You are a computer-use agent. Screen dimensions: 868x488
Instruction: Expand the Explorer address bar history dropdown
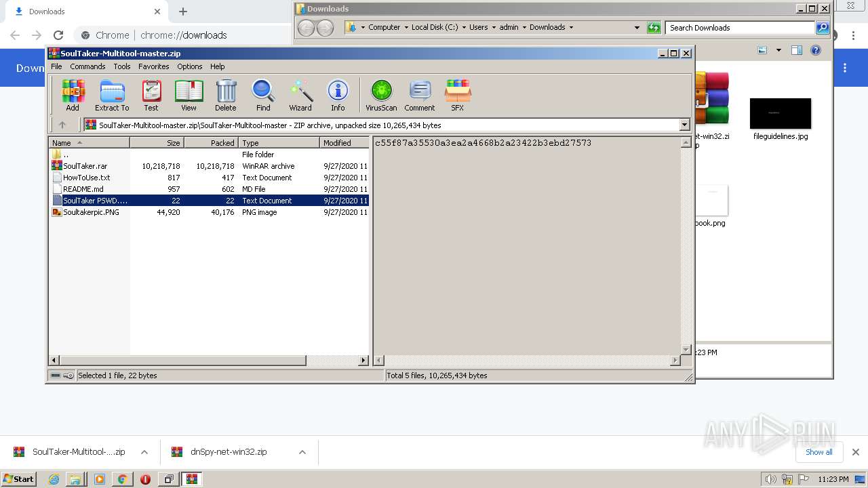637,28
